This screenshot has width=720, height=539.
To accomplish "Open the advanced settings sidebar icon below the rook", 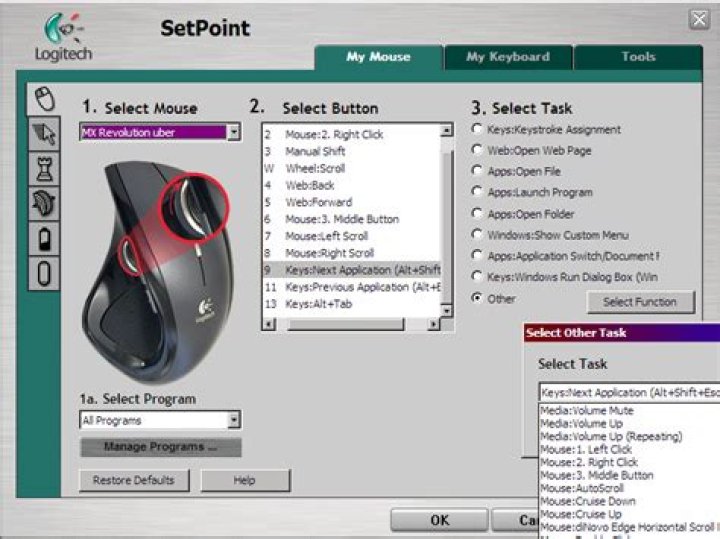I will click(45, 204).
